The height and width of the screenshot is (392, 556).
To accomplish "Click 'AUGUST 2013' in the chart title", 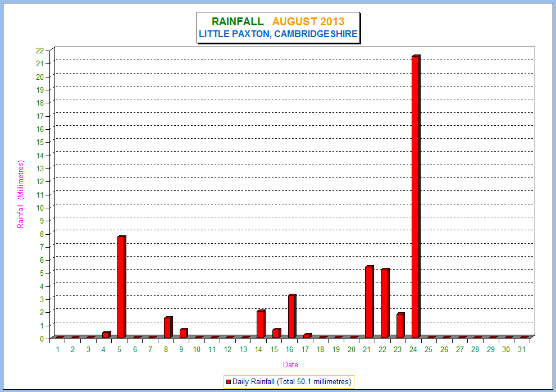I will pos(308,21).
